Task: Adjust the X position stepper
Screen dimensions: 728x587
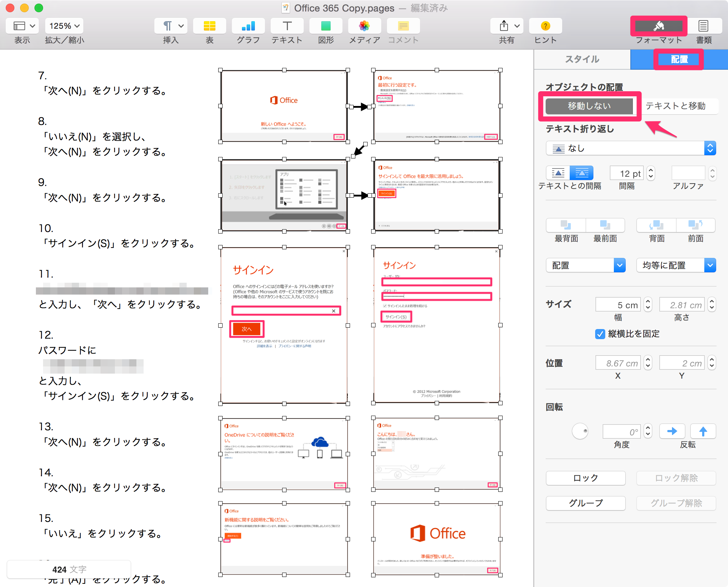Action: click(x=648, y=363)
